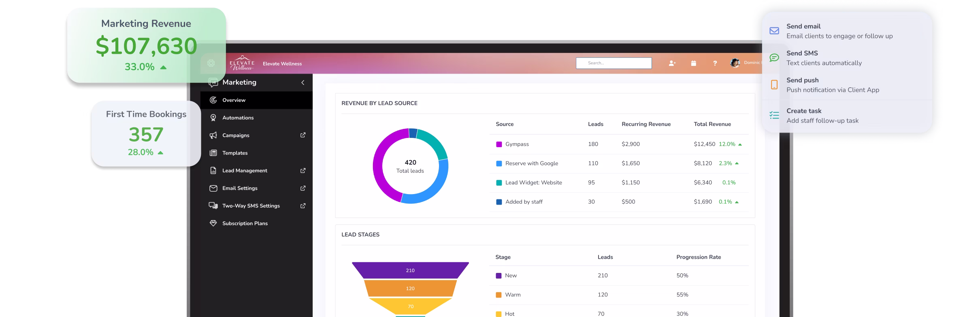The image size is (980, 317).
Task: Click the Send email envelope icon
Action: click(774, 31)
